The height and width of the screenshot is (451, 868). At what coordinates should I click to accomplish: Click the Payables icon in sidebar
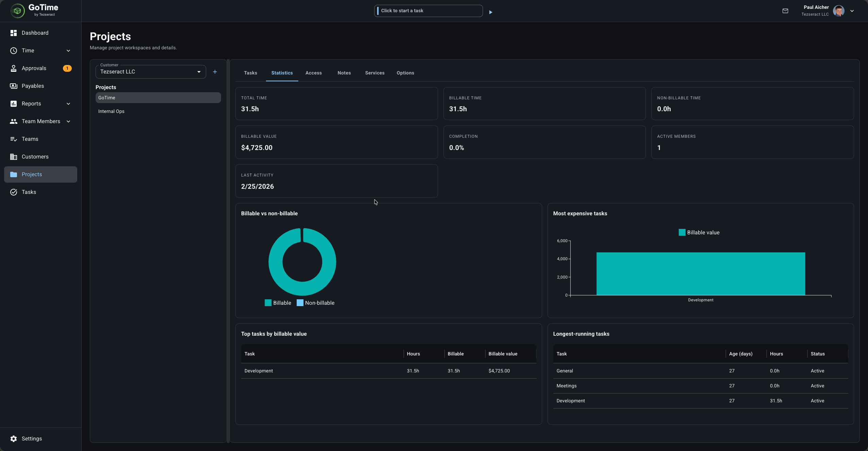click(x=14, y=86)
